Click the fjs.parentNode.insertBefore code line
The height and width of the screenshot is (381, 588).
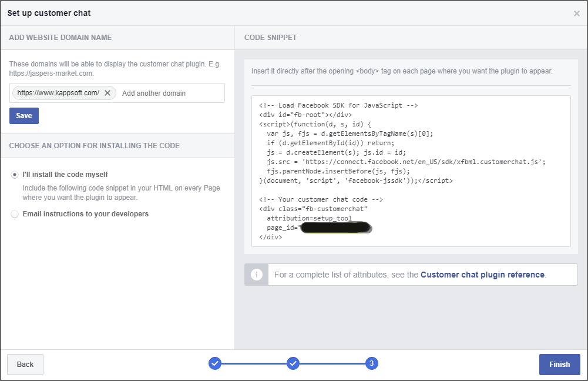[x=338, y=171]
